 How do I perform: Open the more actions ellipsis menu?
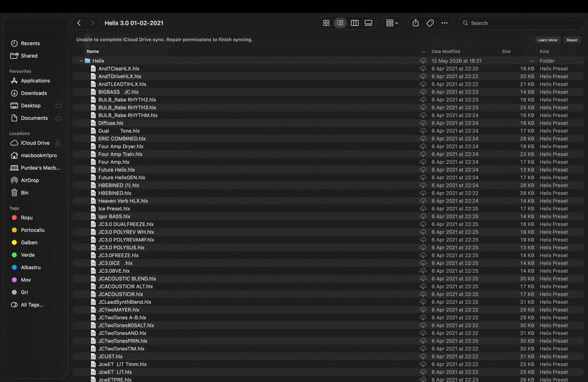pos(445,23)
